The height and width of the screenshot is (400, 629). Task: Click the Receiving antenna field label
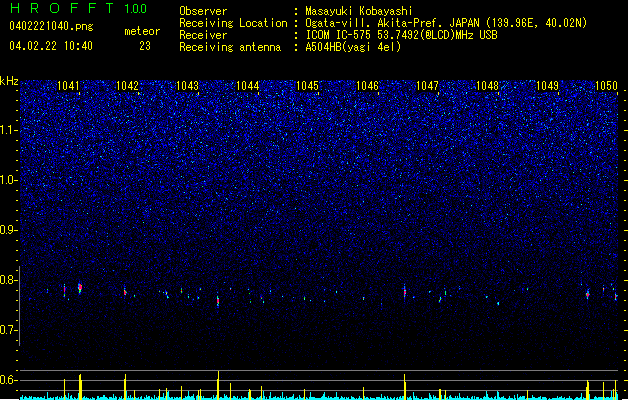[x=230, y=47]
